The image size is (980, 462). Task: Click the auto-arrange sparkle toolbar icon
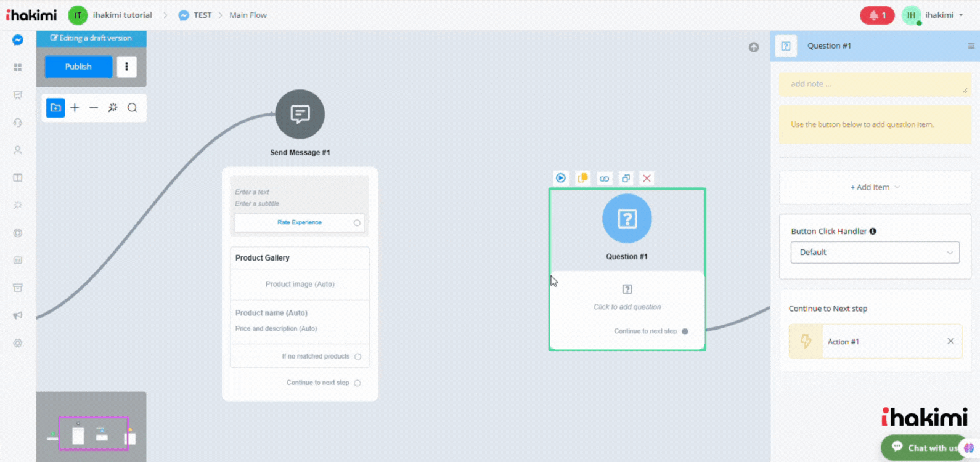click(113, 108)
